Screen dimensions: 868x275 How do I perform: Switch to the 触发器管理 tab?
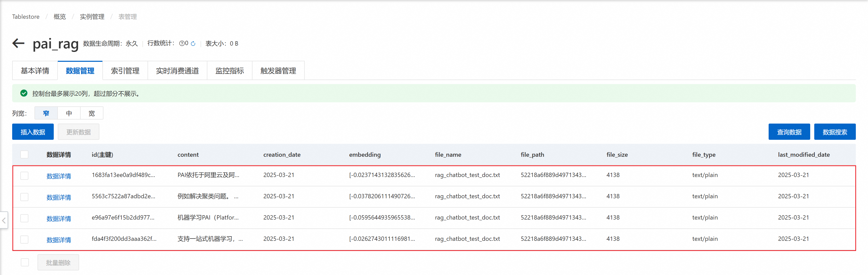click(x=278, y=71)
